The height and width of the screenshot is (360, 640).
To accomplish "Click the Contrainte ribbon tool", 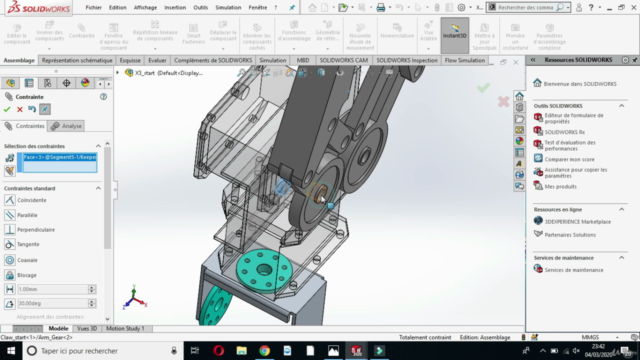I will (x=82, y=31).
